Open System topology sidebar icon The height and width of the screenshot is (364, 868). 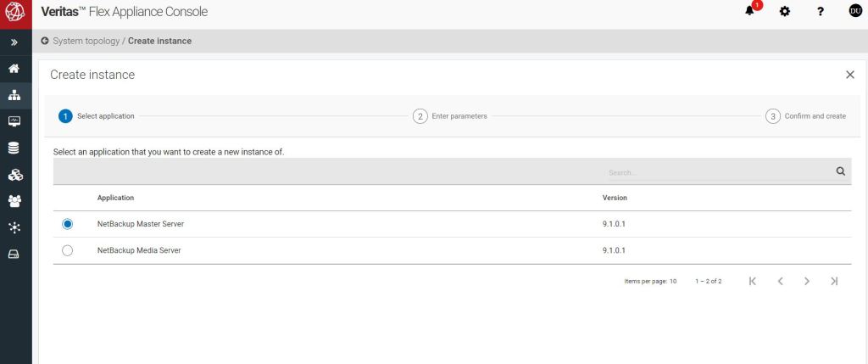tap(14, 95)
